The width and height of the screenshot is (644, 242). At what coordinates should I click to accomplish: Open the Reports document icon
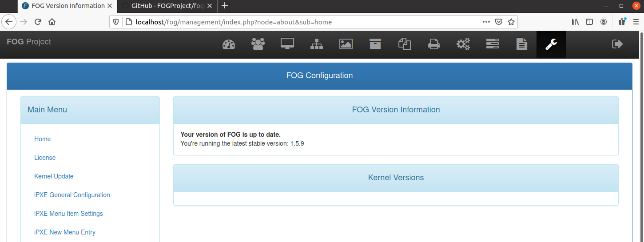point(522,44)
